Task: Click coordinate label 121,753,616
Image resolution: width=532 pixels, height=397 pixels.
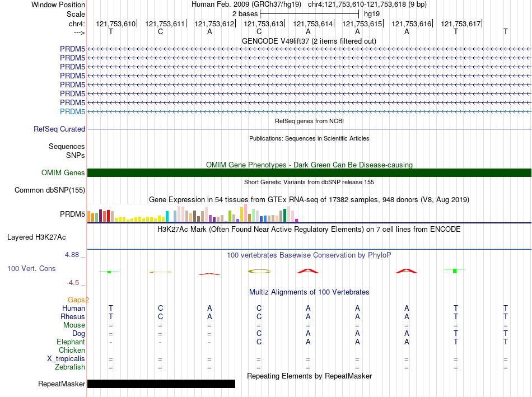Action: pos(411,24)
